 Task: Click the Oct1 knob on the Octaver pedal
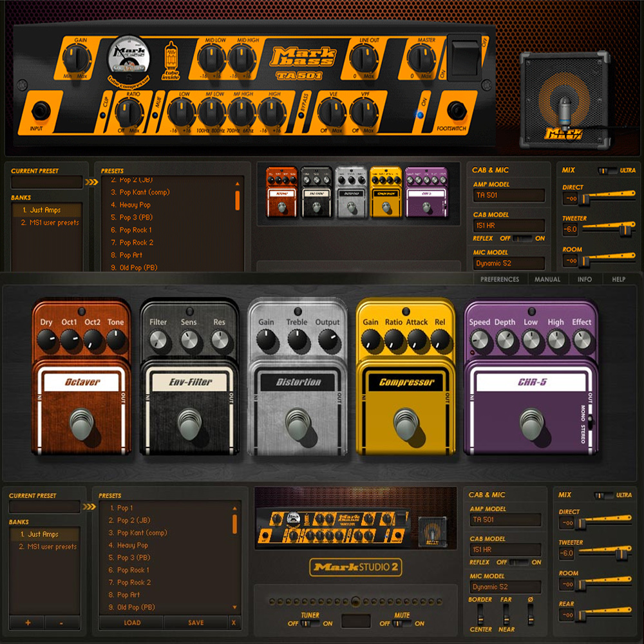coord(70,341)
